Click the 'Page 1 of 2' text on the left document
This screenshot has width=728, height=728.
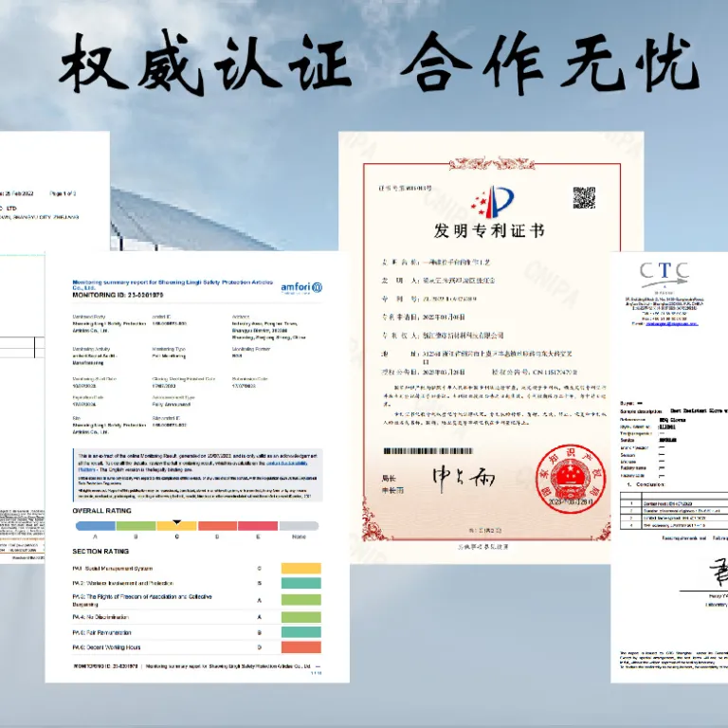click(63, 193)
